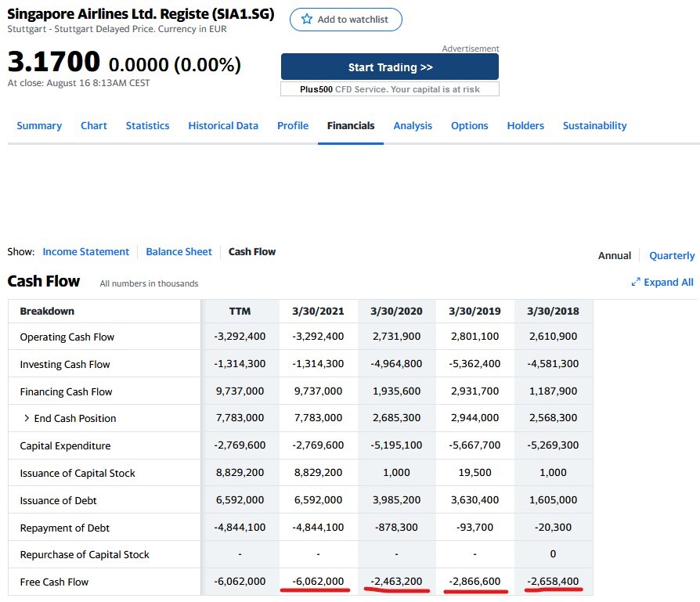Go to the Chart tab
Image resolution: width=700 pixels, height=602 pixels.
pos(94,126)
